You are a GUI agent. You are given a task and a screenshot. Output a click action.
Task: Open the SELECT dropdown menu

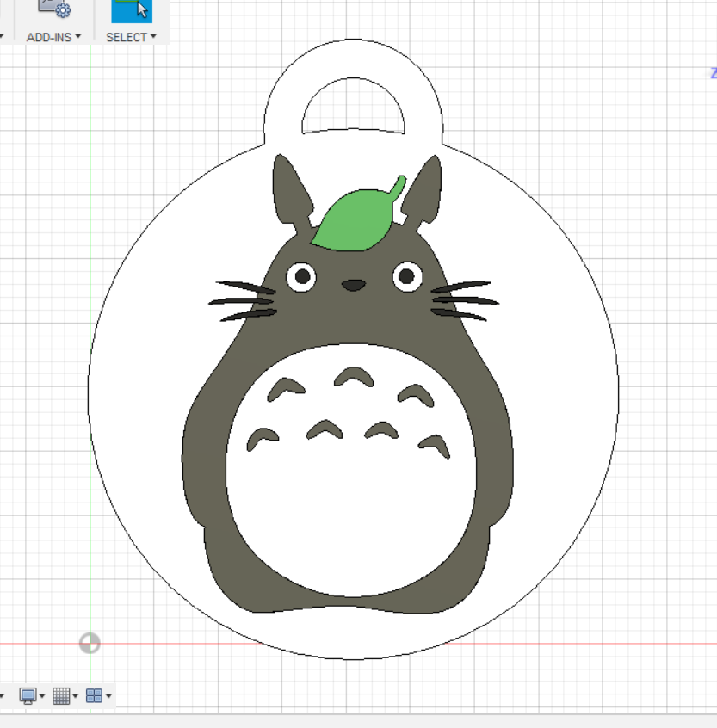point(131,37)
